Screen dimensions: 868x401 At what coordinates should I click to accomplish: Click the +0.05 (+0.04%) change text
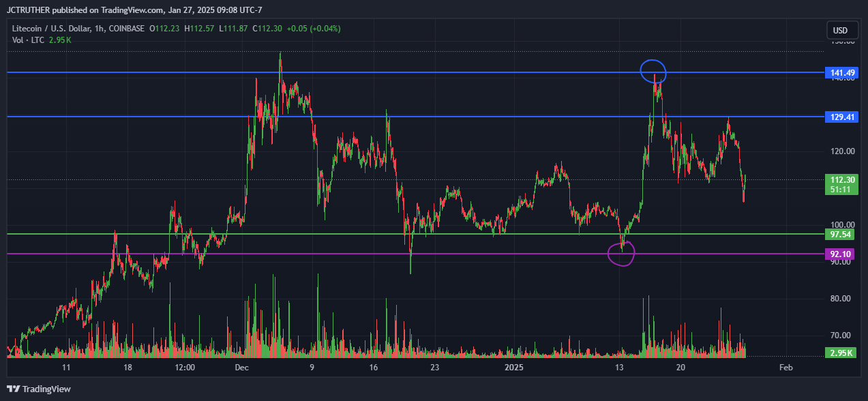pyautogui.click(x=314, y=29)
